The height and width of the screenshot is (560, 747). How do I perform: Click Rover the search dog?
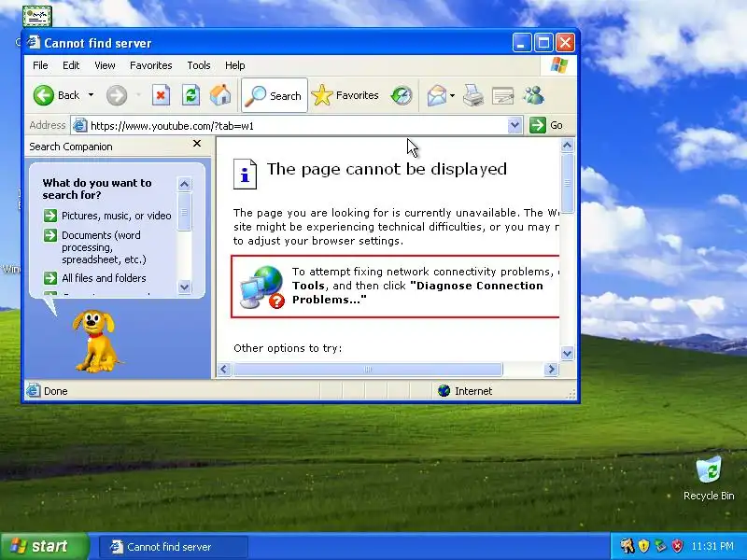click(x=97, y=341)
